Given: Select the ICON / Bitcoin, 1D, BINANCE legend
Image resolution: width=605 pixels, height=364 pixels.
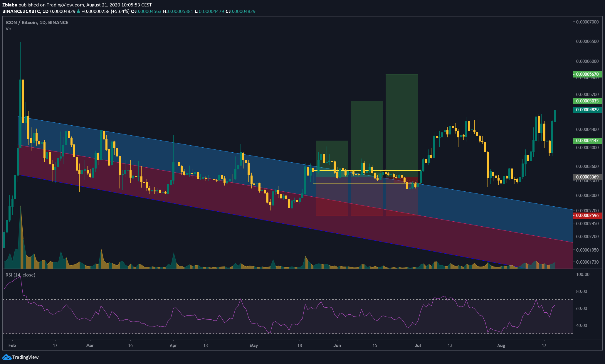Looking at the screenshot, I should tap(37, 23).
